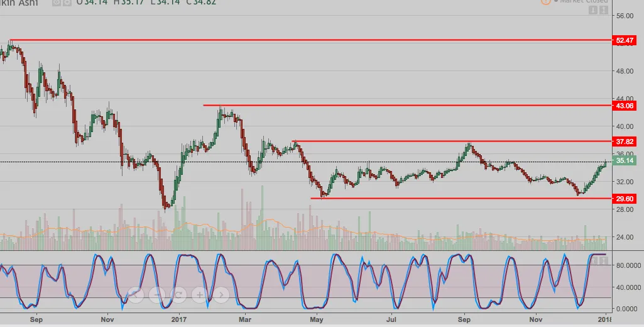Click the May time axis label
The height and width of the screenshot is (327, 644).
coord(316,319)
